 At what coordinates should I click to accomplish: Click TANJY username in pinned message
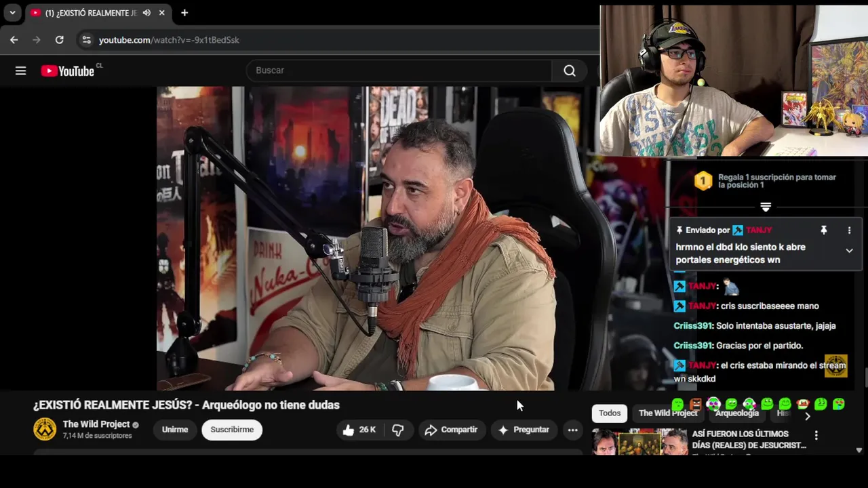coord(759,230)
